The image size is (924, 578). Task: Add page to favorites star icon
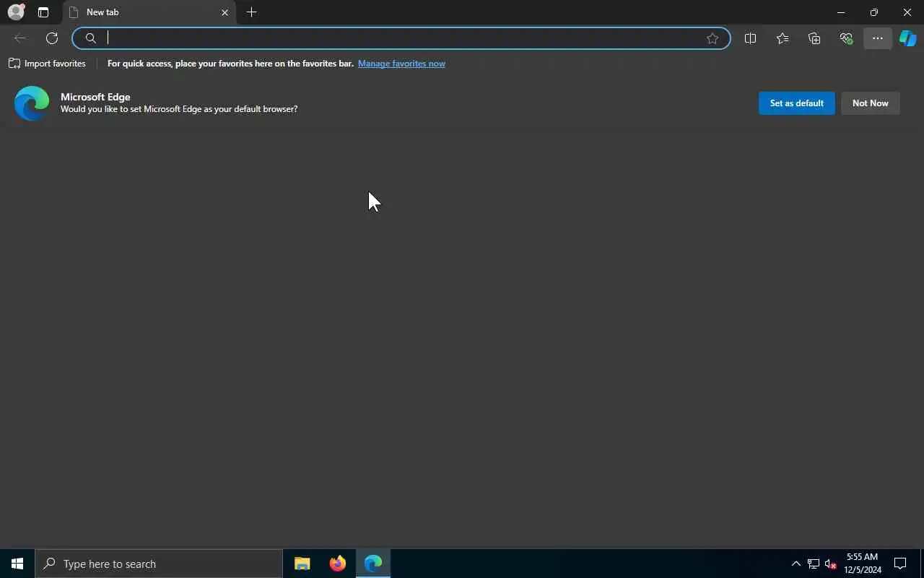pos(712,38)
